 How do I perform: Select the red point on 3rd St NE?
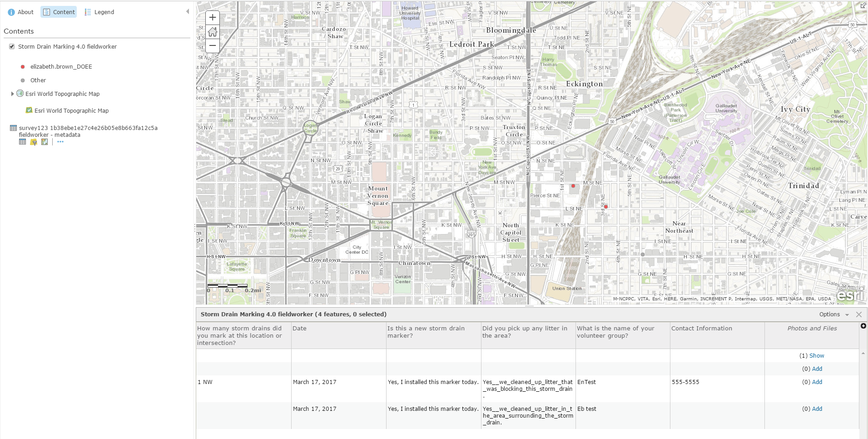(606, 207)
